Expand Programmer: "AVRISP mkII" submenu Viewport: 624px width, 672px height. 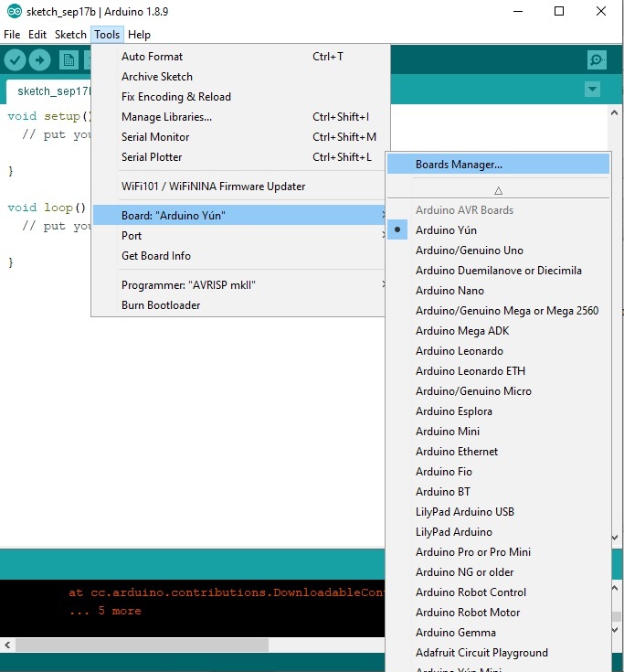(239, 285)
